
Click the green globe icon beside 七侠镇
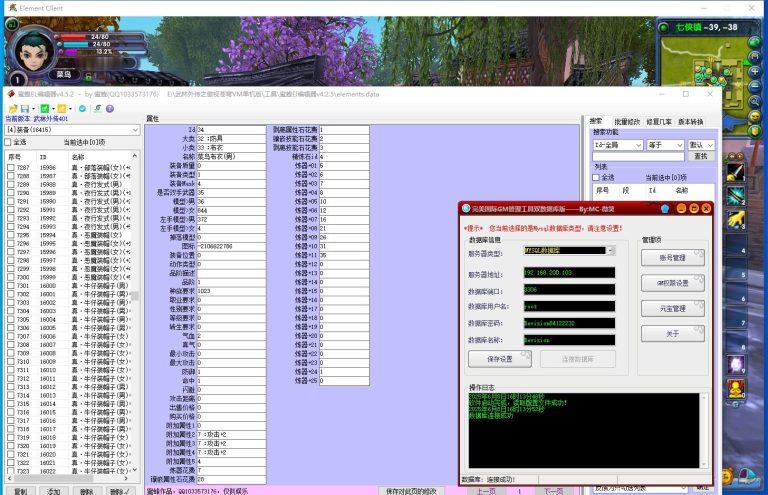(664, 27)
